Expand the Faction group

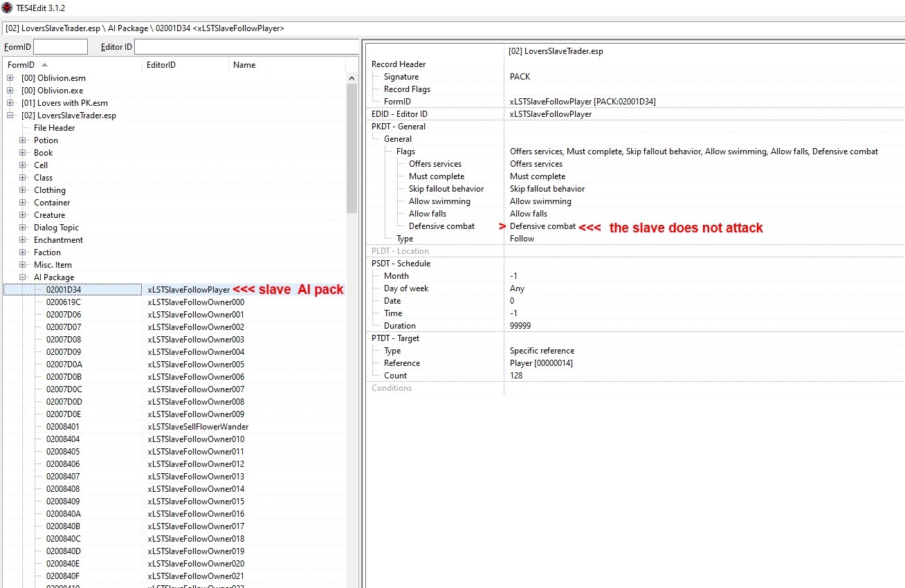click(x=23, y=252)
